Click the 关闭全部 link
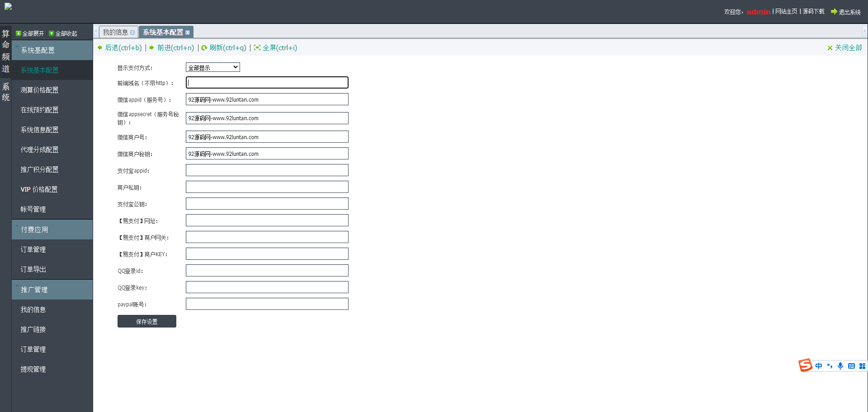Image resolution: width=868 pixels, height=412 pixels. click(848, 47)
